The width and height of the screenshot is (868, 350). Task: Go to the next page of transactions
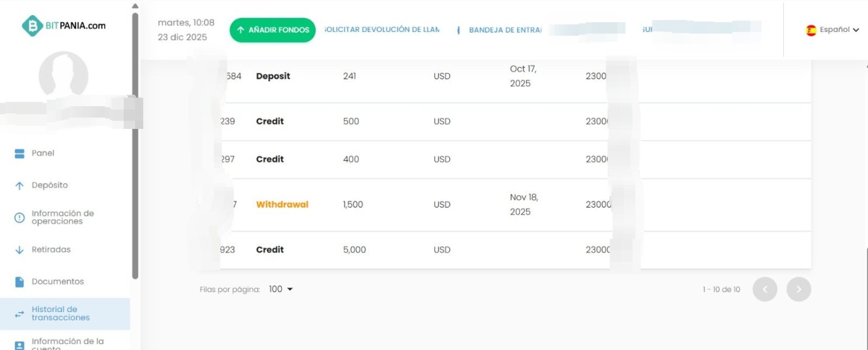[x=798, y=289]
